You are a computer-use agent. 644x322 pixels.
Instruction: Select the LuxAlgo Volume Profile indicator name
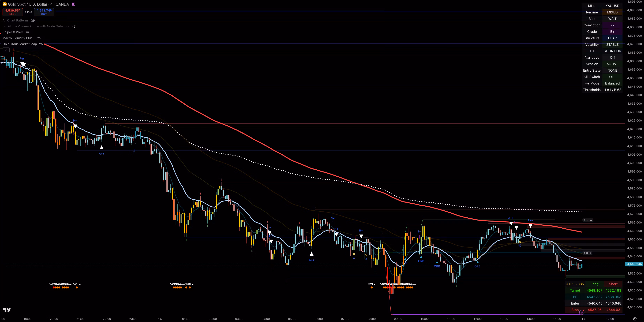[x=36, y=26]
